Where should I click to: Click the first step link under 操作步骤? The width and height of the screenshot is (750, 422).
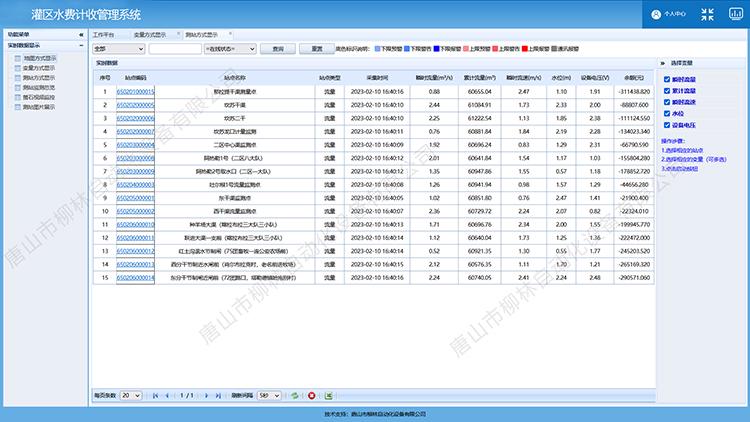[x=682, y=150]
